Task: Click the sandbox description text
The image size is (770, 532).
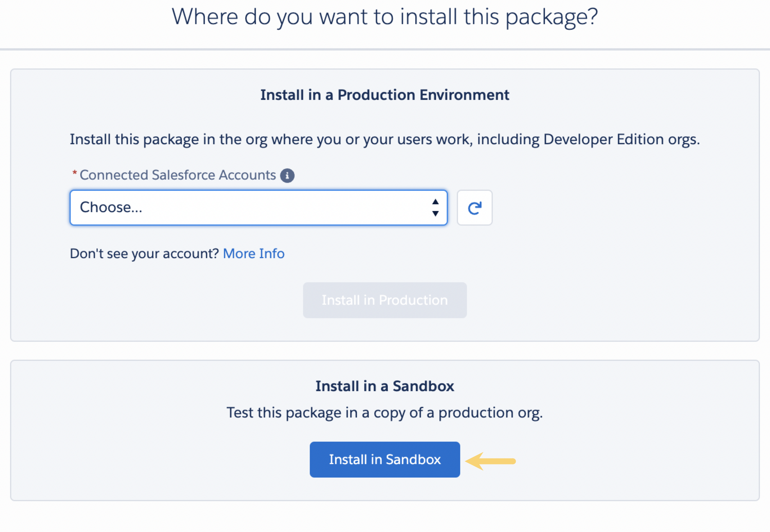Action: [x=385, y=413]
